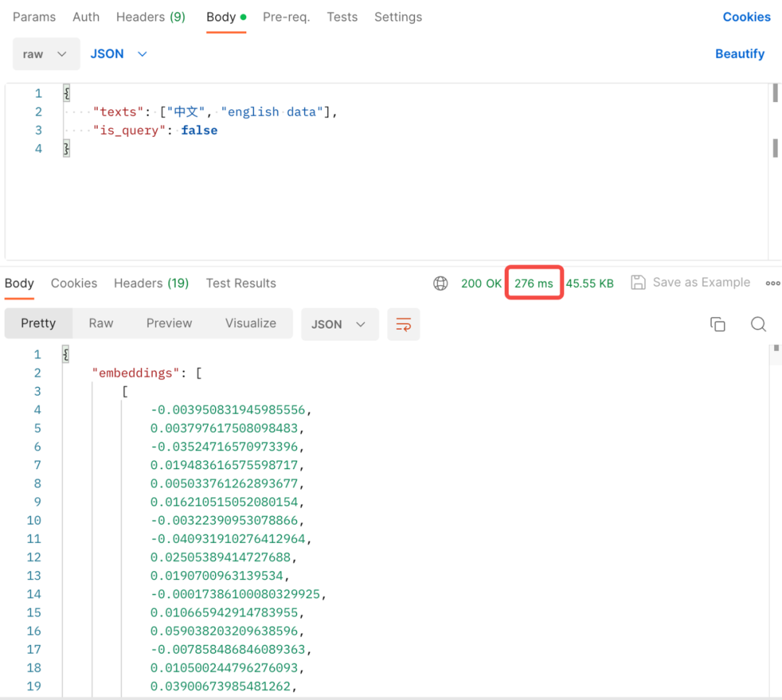Viewport: 782px width, 700px height.
Task: Click the "english data" string in request
Action: point(272,111)
